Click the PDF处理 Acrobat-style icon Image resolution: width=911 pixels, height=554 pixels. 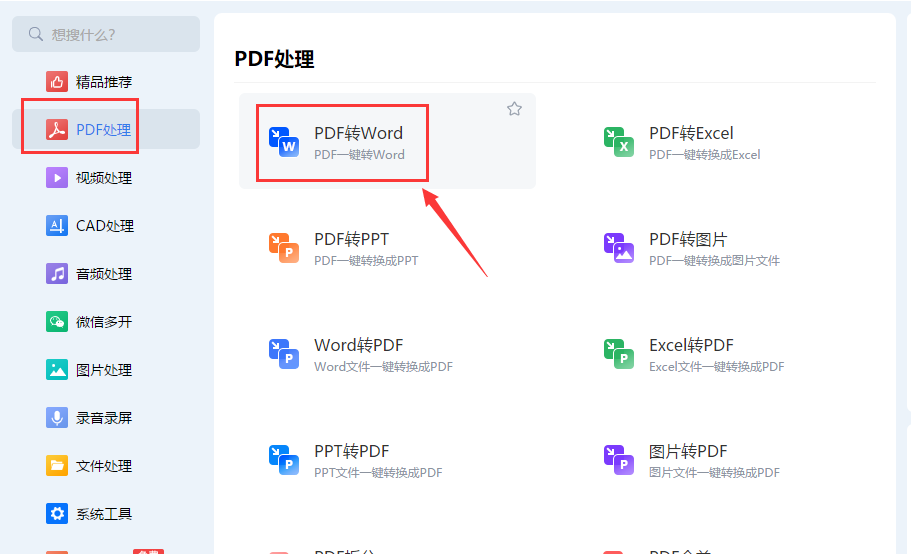tap(57, 129)
